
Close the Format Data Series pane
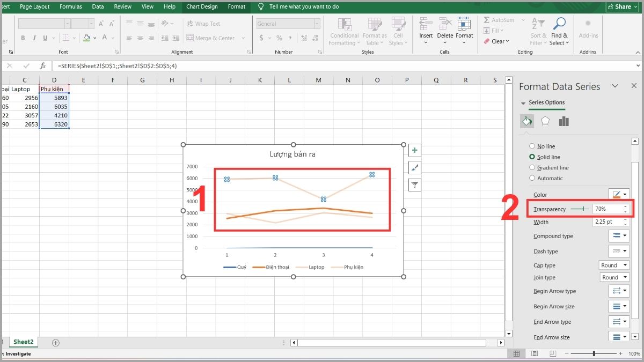[634, 86]
